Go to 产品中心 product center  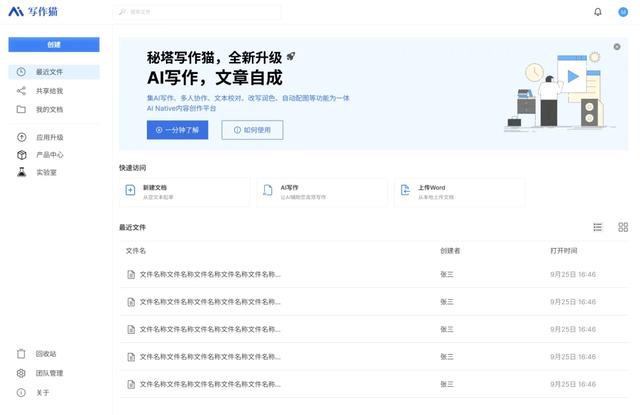[x=49, y=155]
